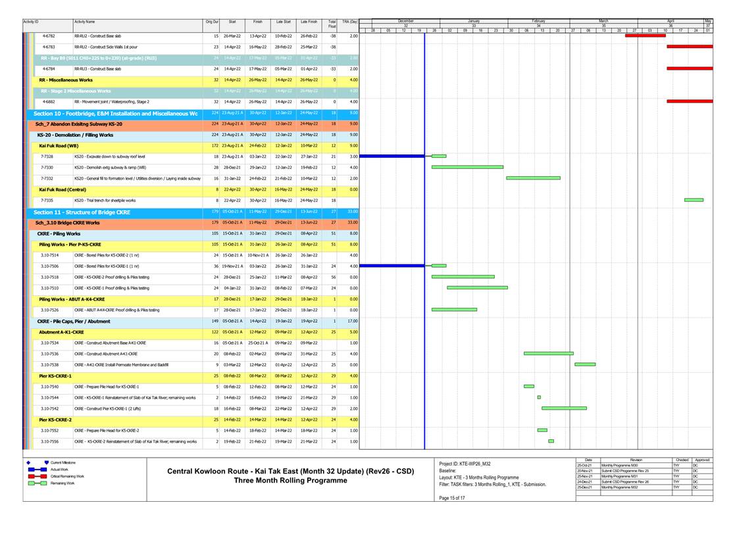
Task: Expand the CKRE - Piling Works group band
Action: point(59,233)
